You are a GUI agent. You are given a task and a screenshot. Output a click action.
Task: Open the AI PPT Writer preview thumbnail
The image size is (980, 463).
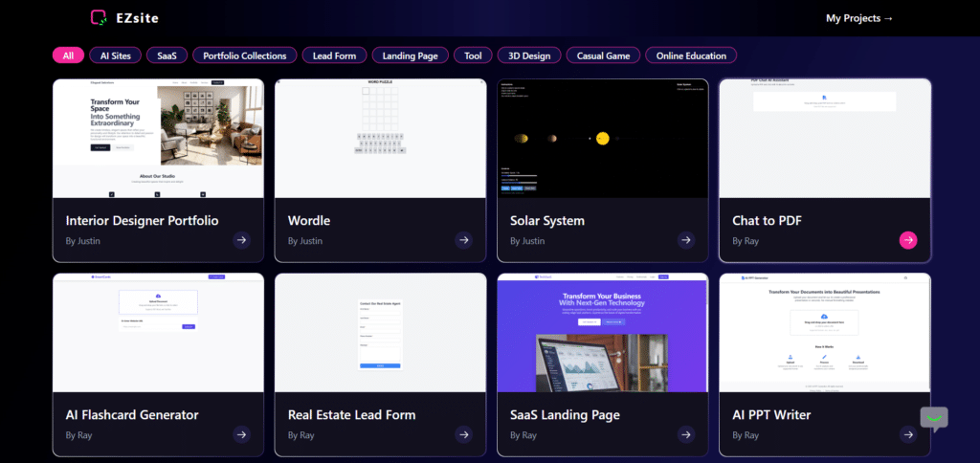pyautogui.click(x=825, y=333)
